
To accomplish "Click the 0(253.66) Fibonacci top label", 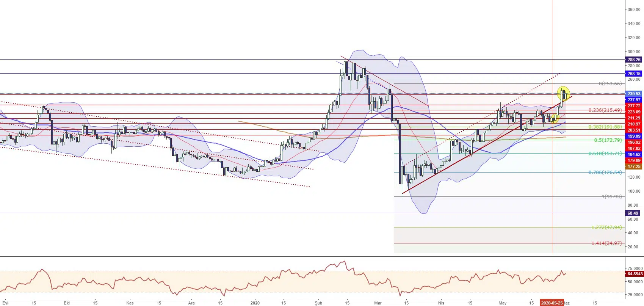I will 610,84.
